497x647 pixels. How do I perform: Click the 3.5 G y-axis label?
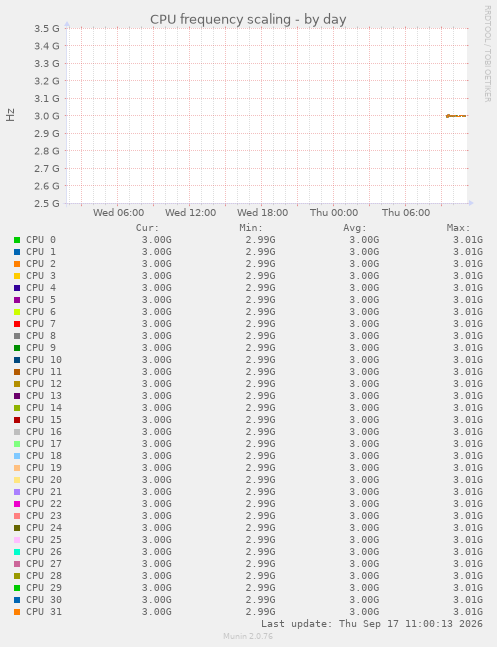pyautogui.click(x=47, y=28)
